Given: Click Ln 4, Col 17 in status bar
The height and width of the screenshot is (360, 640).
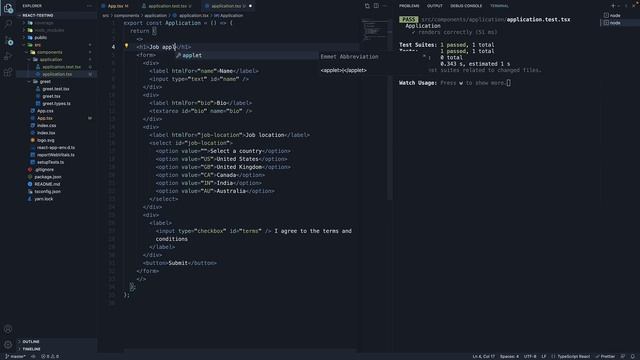Looking at the screenshot, I should 483,356.
